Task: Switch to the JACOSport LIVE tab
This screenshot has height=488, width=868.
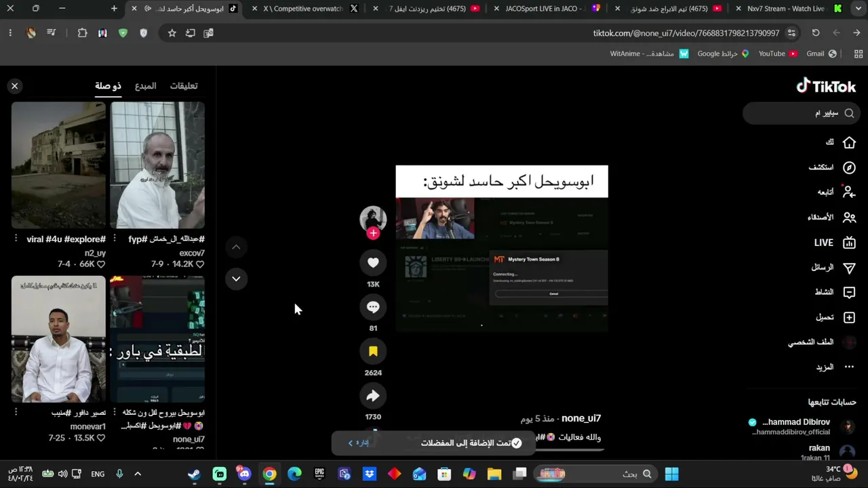Action: tap(547, 9)
